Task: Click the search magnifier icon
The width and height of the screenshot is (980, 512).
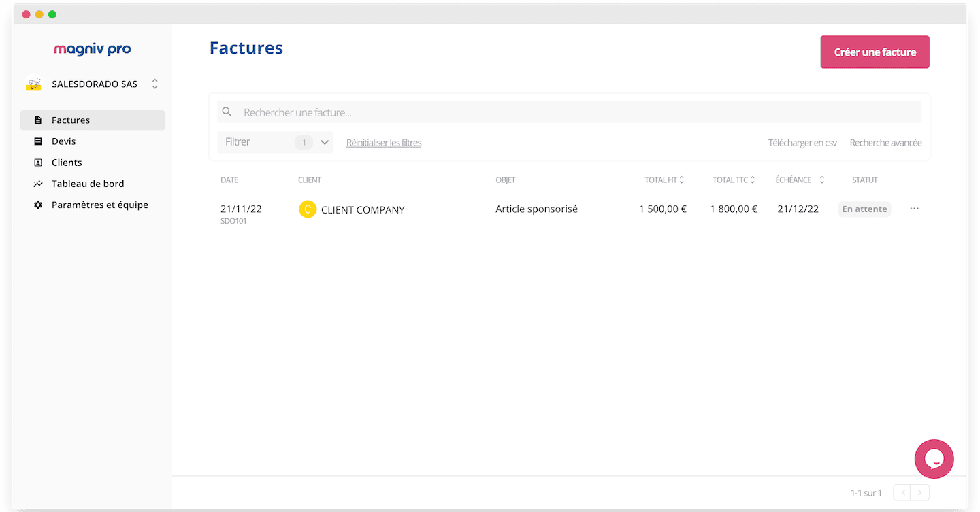Action: pos(227,112)
